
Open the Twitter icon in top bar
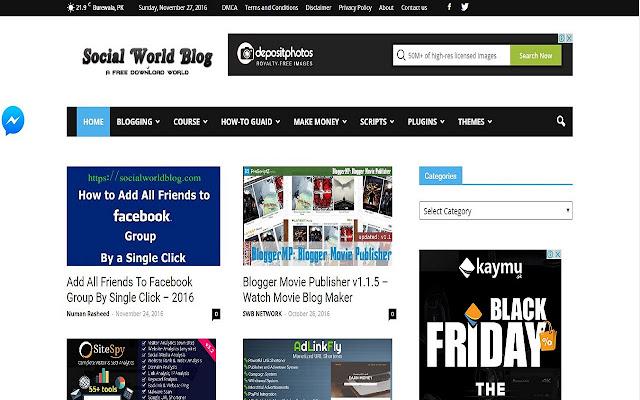click(x=464, y=7)
